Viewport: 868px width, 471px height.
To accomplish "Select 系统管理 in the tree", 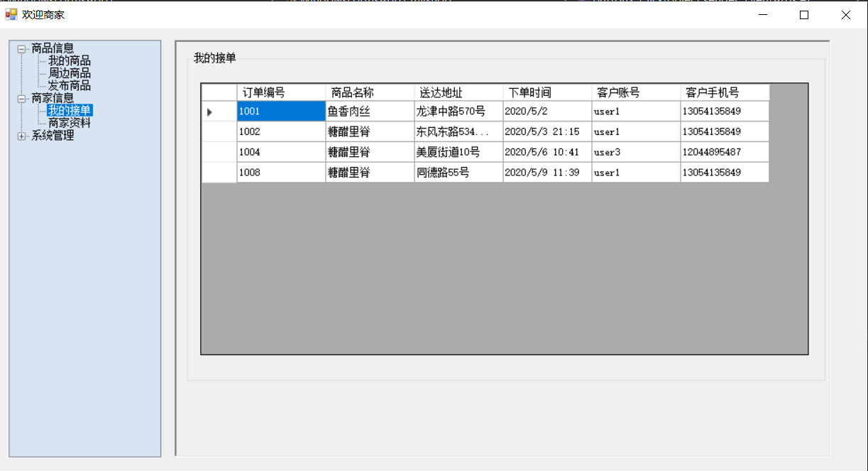I will 53,135.
